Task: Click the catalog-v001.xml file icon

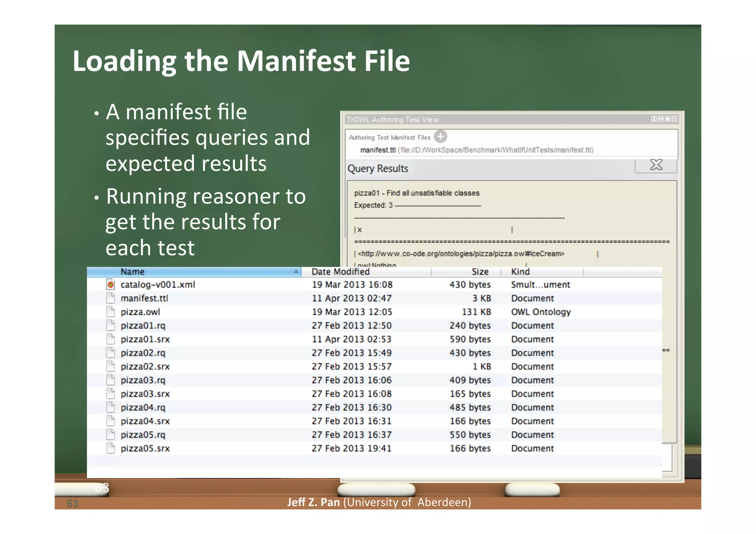Action: 110,285
